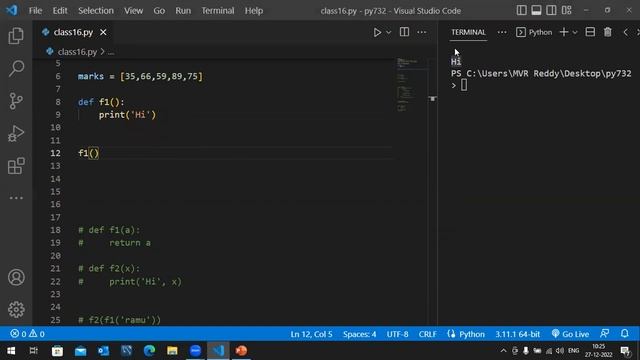This screenshot has width=640, height=360.
Task: Open the Go menu
Action: tap(159, 11)
